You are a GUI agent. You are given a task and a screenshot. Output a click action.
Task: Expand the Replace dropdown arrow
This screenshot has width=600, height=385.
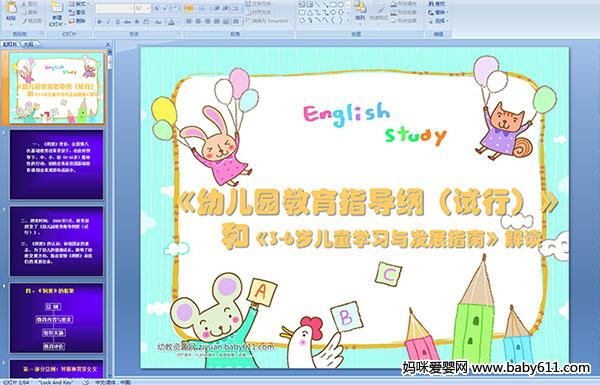click(x=447, y=12)
